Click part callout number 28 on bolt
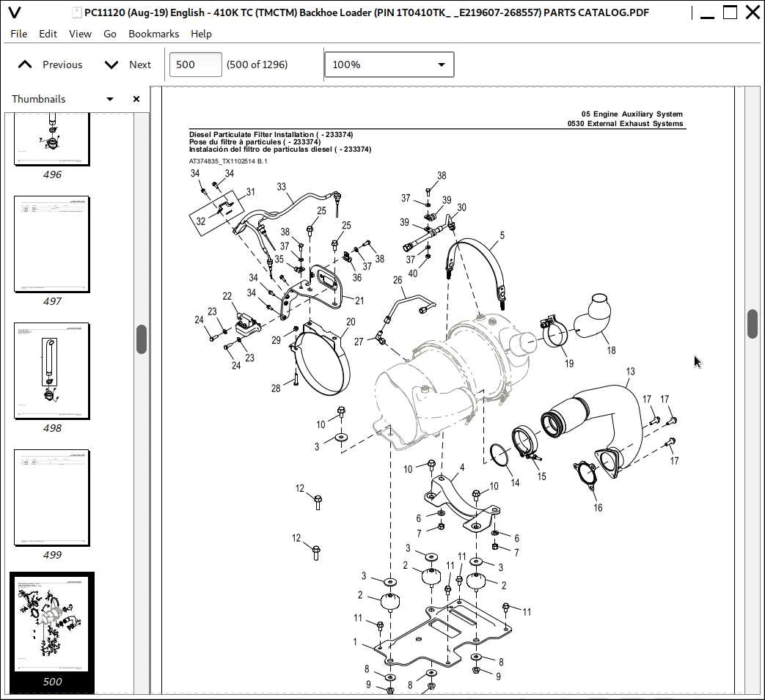The image size is (765, 700). (x=276, y=388)
